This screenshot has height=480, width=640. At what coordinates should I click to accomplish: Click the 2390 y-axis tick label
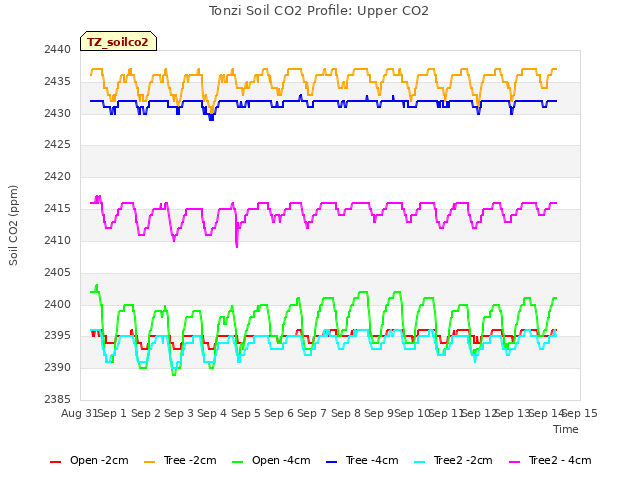click(58, 367)
